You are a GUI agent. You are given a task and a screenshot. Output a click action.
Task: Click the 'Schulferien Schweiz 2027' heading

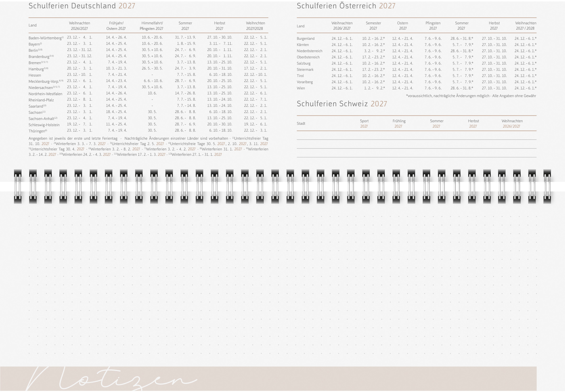tap(342, 104)
